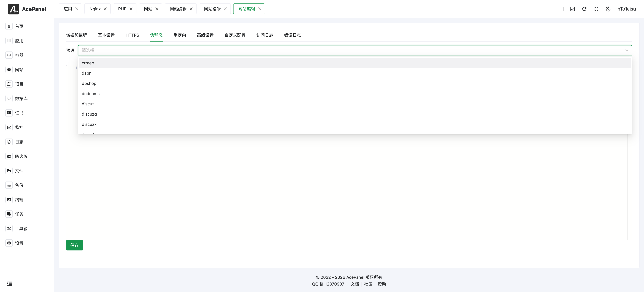The image size is (644, 292).
Task: Switch to the HTTPS tab
Action: tap(132, 35)
